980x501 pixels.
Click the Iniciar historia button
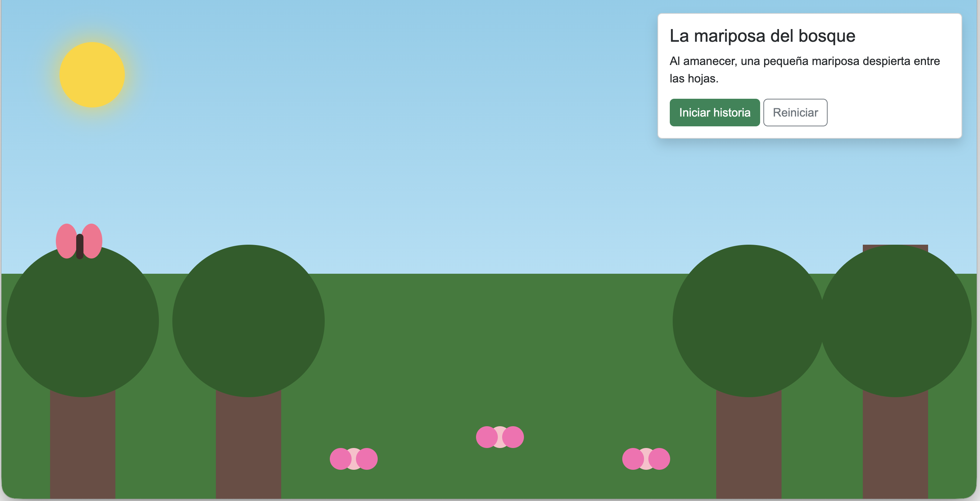(714, 112)
